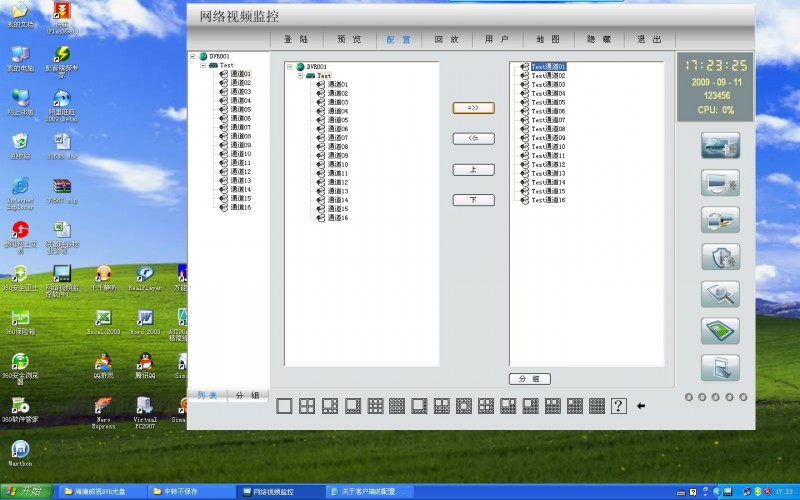Select 通道14 in the left sidebar tree

(x=241, y=189)
